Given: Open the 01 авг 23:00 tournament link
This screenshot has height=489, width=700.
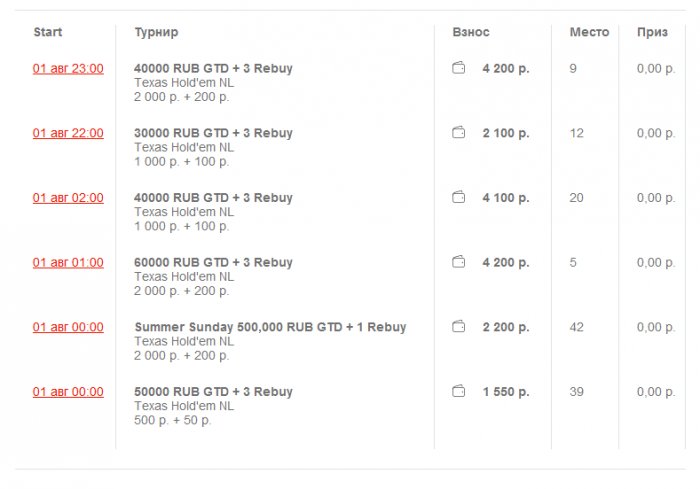Looking at the screenshot, I should 68,69.
